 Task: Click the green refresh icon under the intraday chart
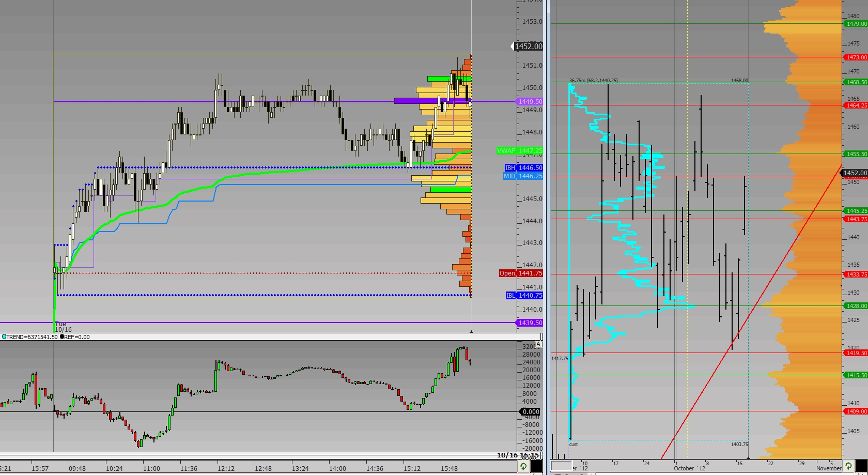(x=523, y=467)
